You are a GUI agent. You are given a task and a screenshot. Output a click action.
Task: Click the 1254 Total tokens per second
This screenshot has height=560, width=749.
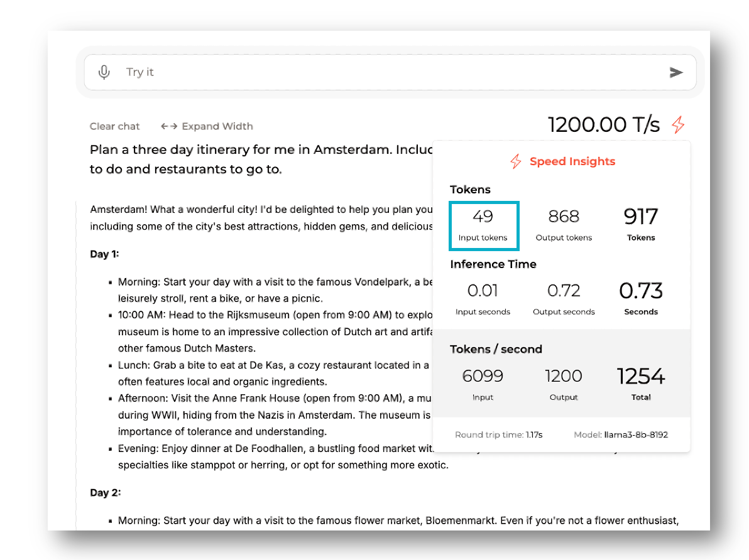(640, 376)
